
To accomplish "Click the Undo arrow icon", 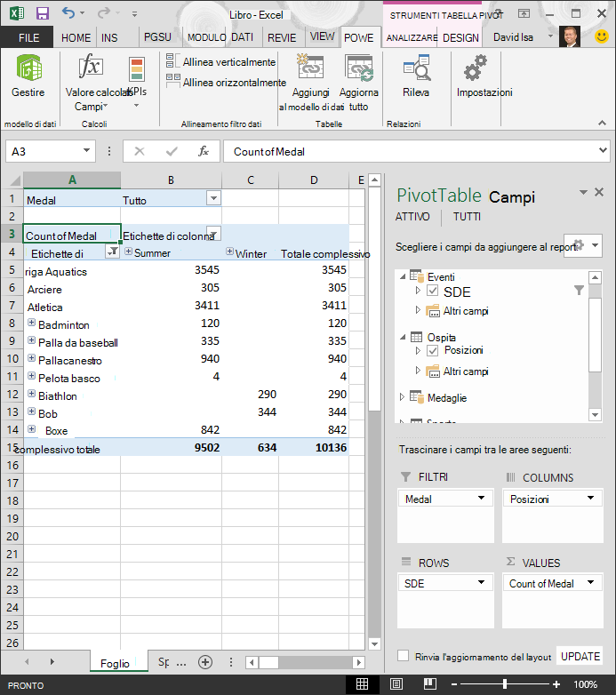I will 68,12.
